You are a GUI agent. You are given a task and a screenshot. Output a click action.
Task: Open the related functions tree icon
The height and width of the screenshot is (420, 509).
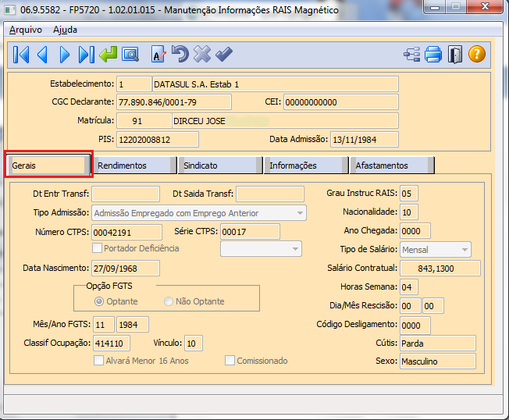click(x=412, y=55)
